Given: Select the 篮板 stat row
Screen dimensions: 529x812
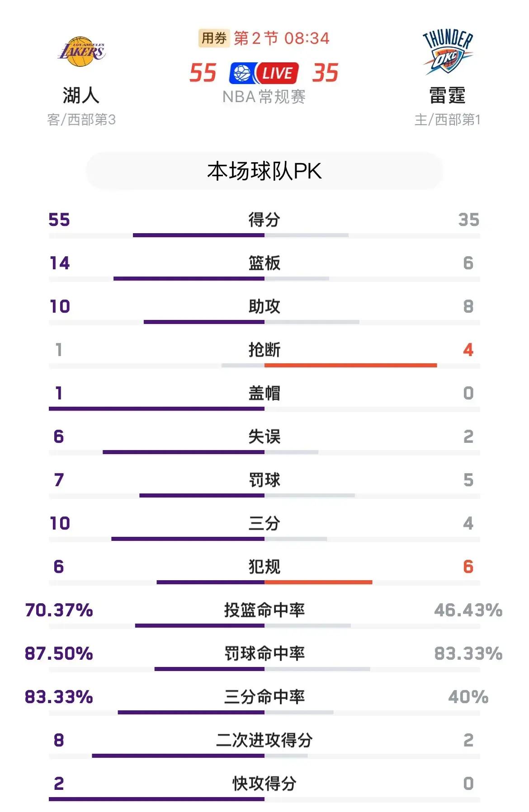Looking at the screenshot, I should [264, 263].
